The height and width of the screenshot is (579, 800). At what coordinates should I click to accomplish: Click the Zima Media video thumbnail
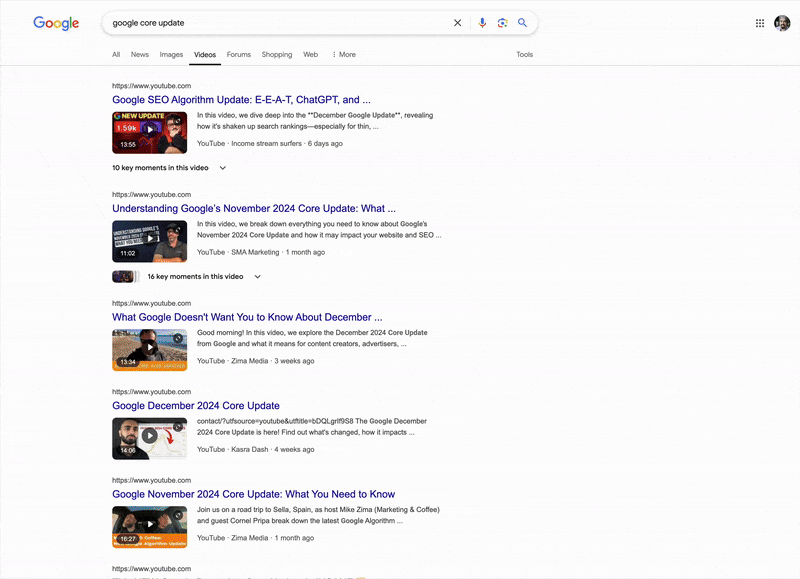(149, 350)
